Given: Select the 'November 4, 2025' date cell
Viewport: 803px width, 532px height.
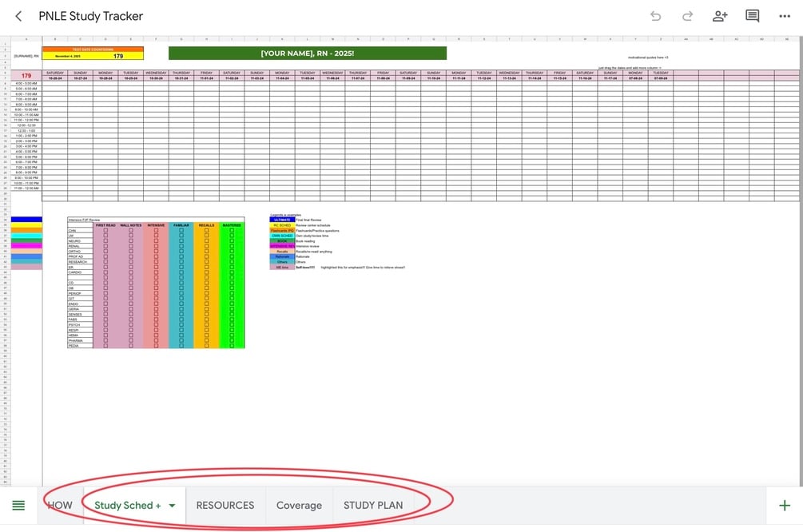Looking at the screenshot, I should coord(68,57).
